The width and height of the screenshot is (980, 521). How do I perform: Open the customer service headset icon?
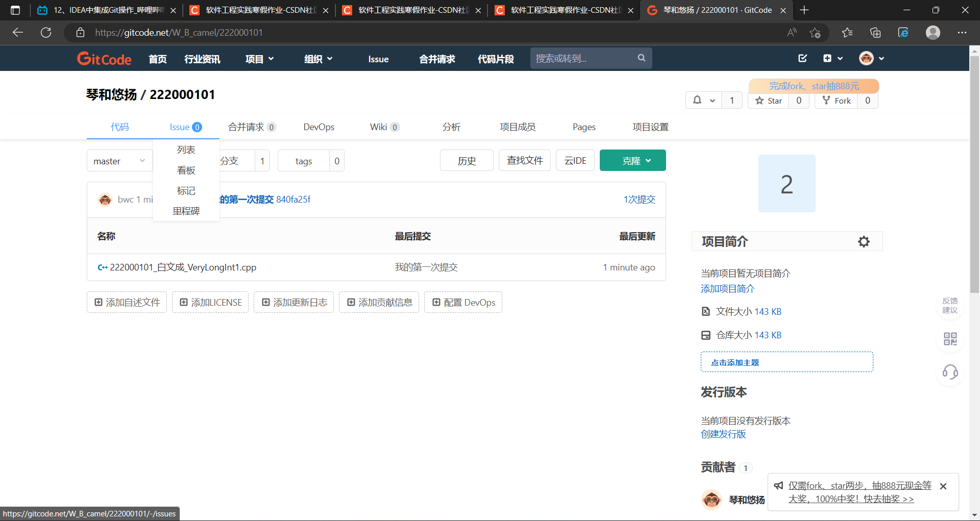[950, 372]
